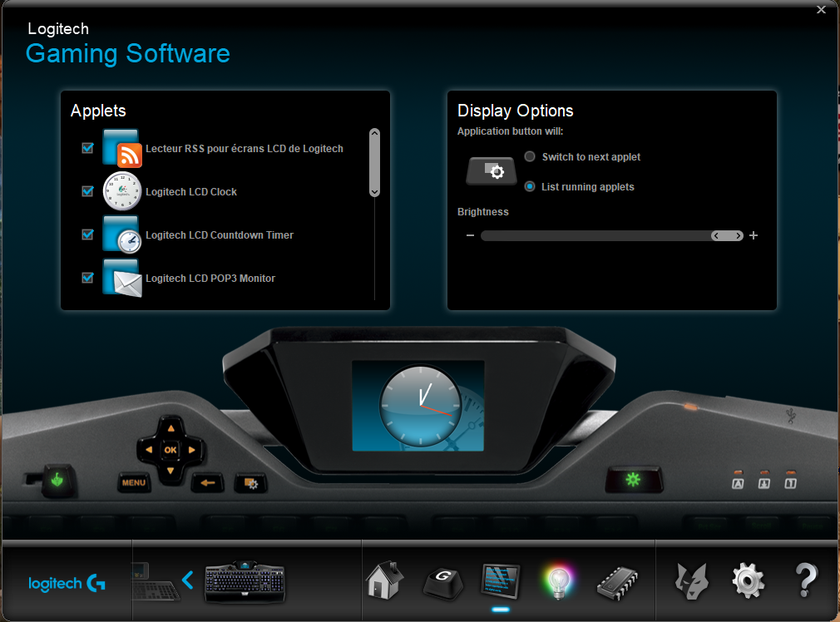Select the G19 keyboard device thumbnail
This screenshot has width=840, height=622.
coord(245,582)
